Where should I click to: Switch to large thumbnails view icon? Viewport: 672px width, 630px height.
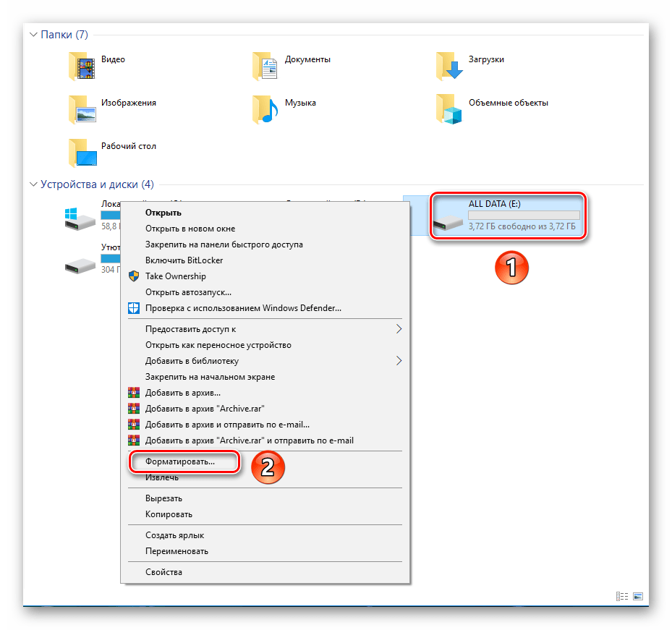[x=637, y=596]
